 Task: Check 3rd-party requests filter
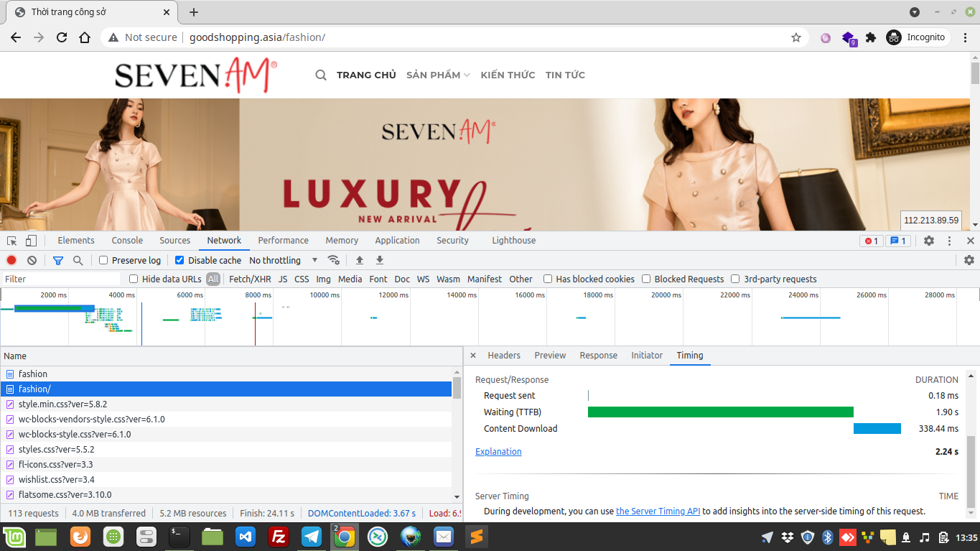(x=735, y=279)
